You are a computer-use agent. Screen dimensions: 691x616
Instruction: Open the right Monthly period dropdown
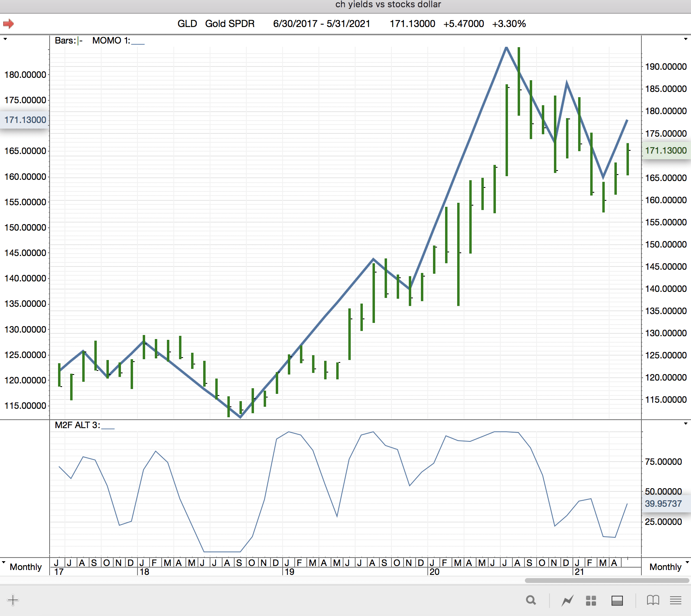pos(669,566)
